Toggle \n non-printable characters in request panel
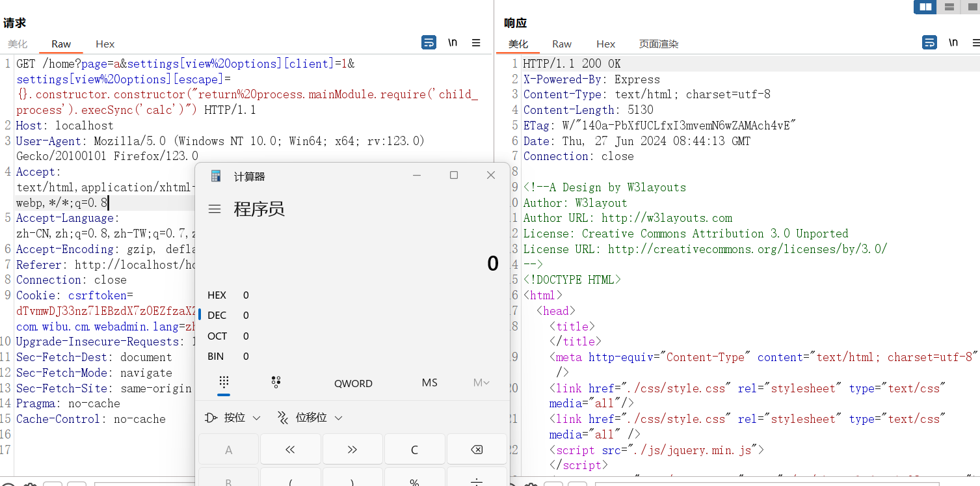The height and width of the screenshot is (486, 980). click(x=453, y=43)
